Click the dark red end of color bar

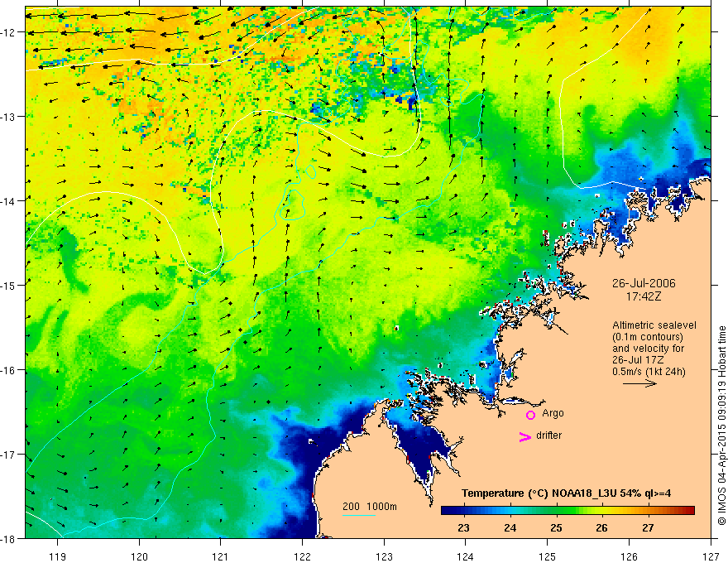[687, 511]
